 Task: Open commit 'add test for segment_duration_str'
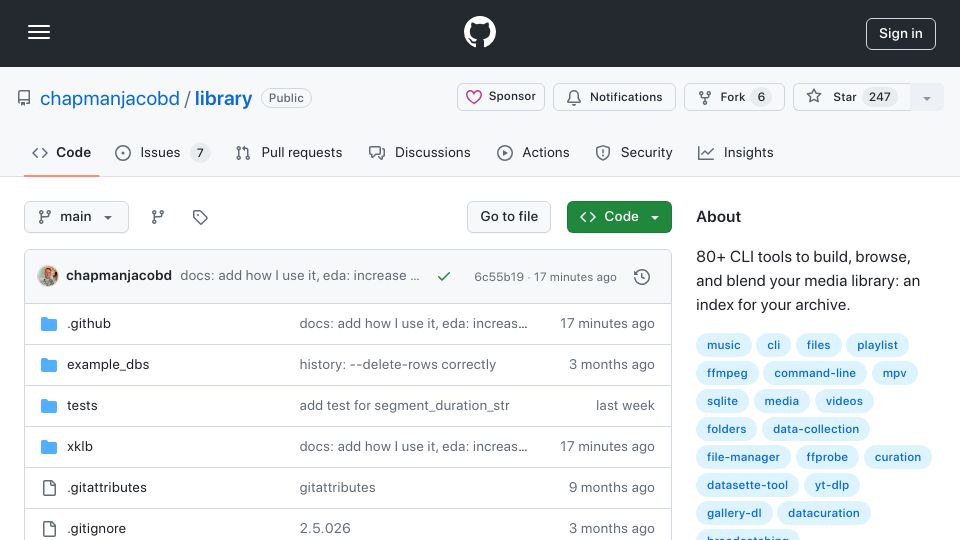(404, 405)
